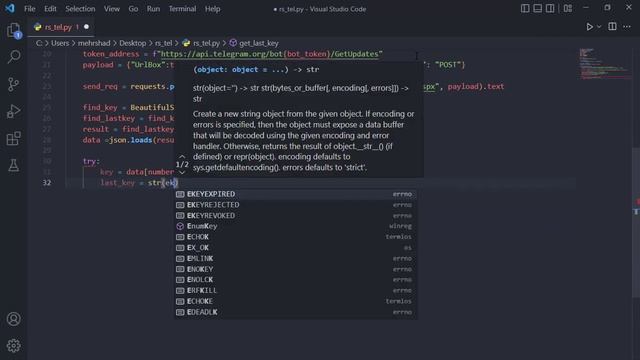
Task: Click the json.loads call in code
Action: point(130,140)
